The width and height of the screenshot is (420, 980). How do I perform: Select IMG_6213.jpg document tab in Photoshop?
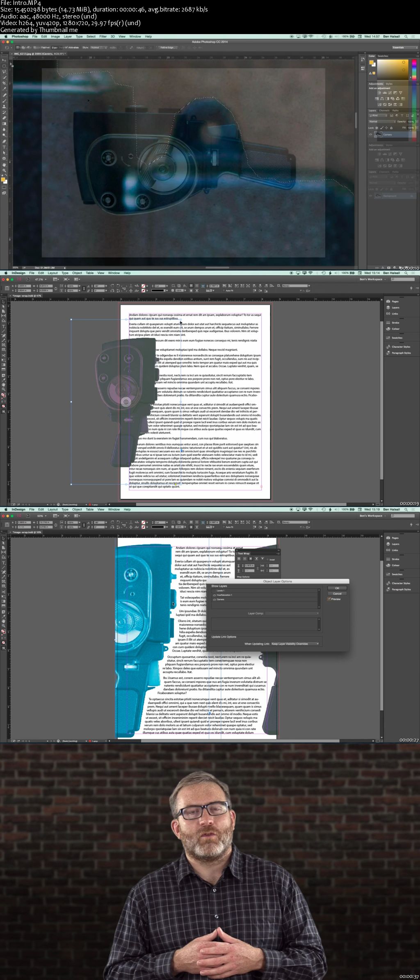38,54
